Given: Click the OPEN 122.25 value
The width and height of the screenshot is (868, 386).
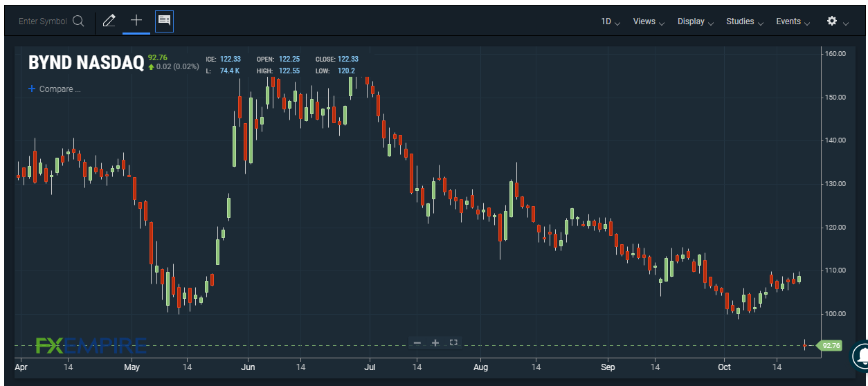Looking at the screenshot, I should pos(288,59).
